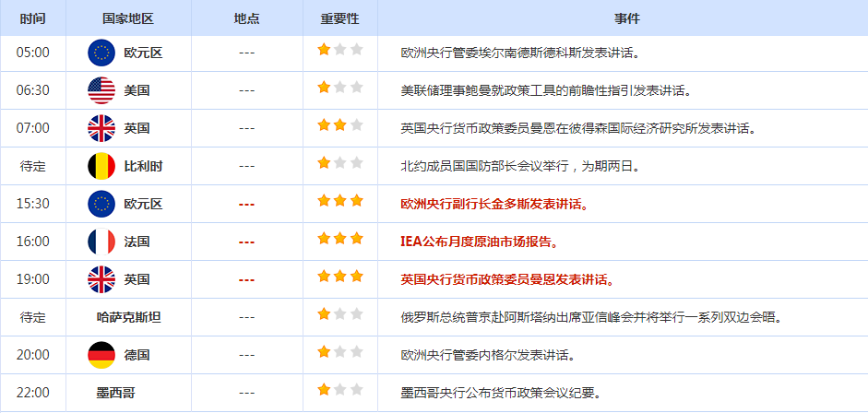Click the Germany flag icon
Image resolution: width=868 pixels, height=413 pixels.
pyautogui.click(x=101, y=354)
